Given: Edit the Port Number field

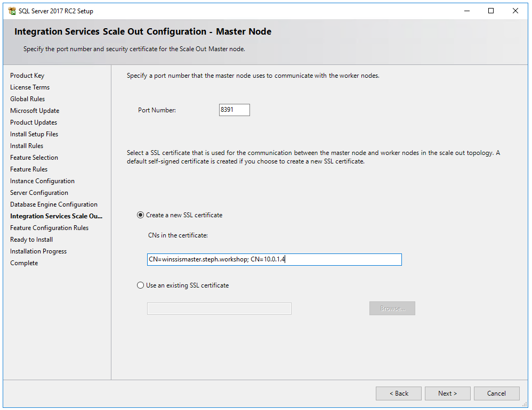Looking at the screenshot, I should (234, 110).
